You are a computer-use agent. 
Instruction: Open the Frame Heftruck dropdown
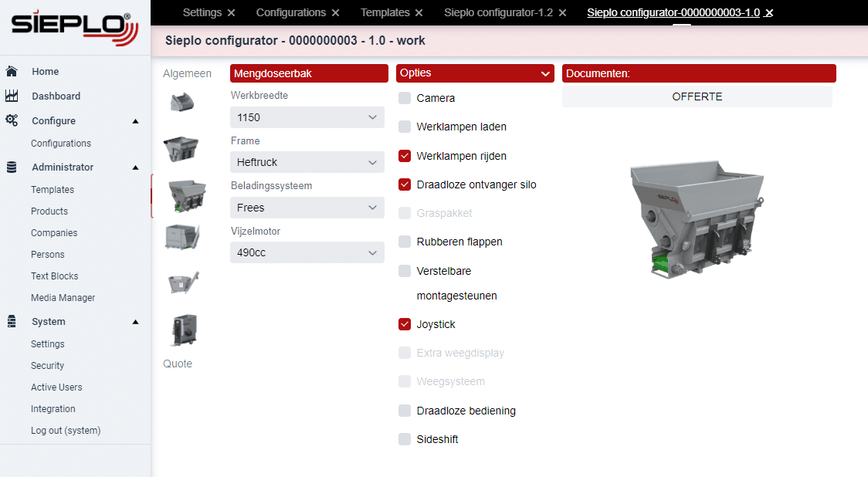click(x=307, y=162)
